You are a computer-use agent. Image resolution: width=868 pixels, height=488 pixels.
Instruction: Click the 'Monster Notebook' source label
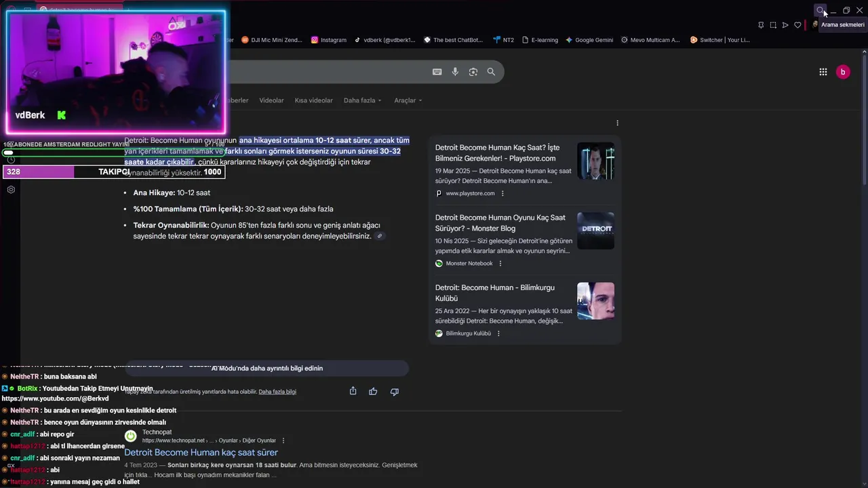[x=469, y=264]
